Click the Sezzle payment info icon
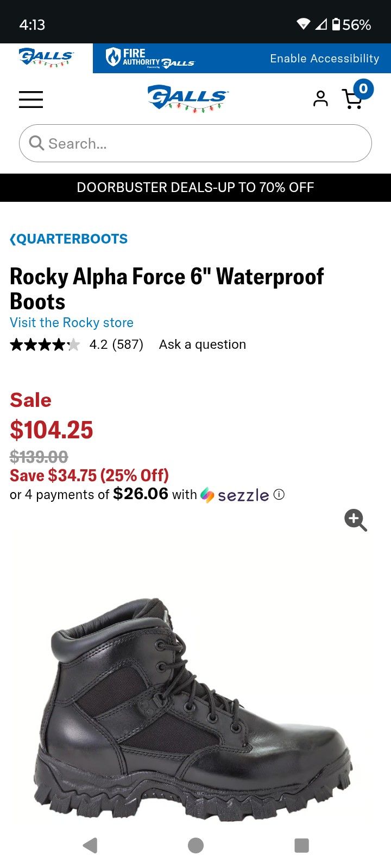This screenshot has height=868, width=391. click(279, 494)
